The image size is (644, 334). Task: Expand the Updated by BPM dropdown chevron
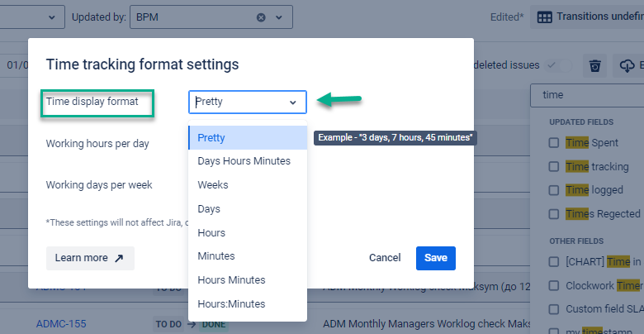[279, 17]
